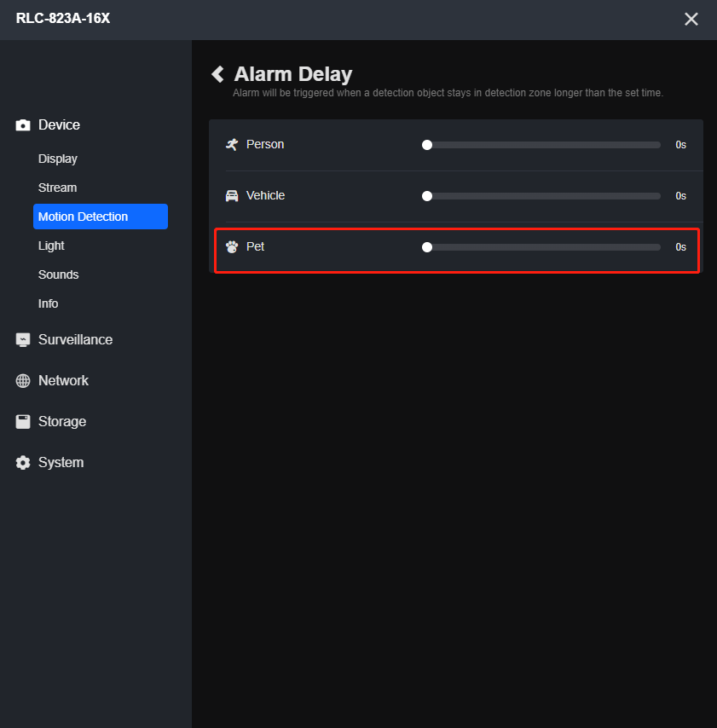Click the Person running figure icon

coord(232,144)
